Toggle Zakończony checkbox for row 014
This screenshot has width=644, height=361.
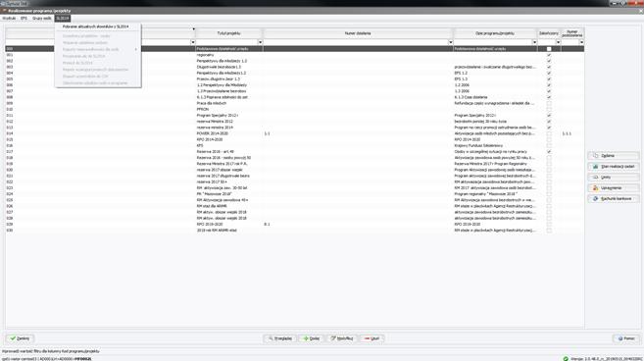point(549,133)
